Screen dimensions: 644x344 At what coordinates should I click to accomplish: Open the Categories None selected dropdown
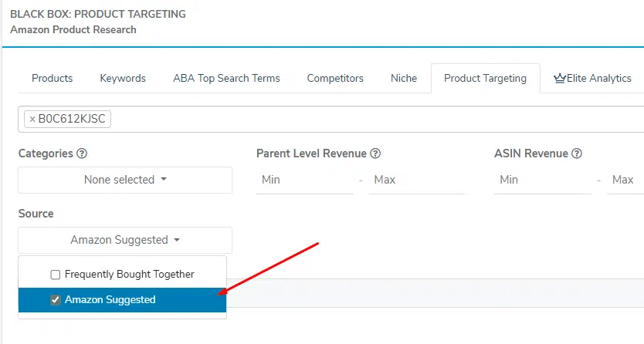125,180
